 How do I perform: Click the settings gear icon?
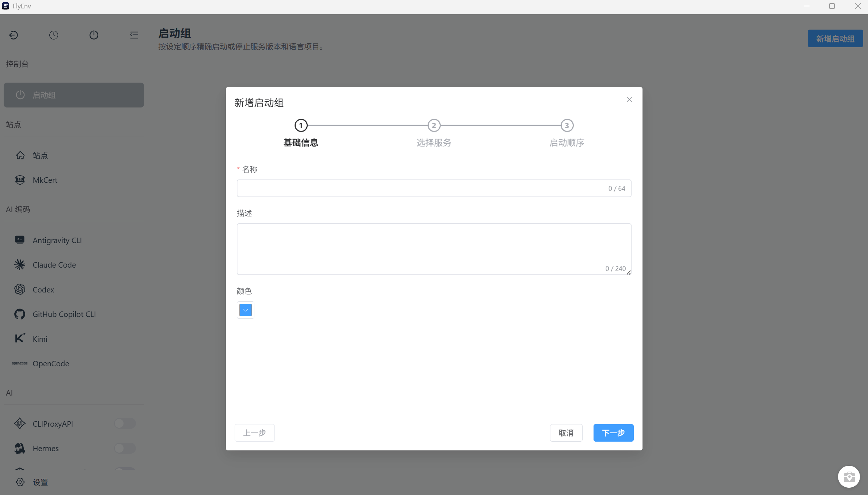point(20,482)
